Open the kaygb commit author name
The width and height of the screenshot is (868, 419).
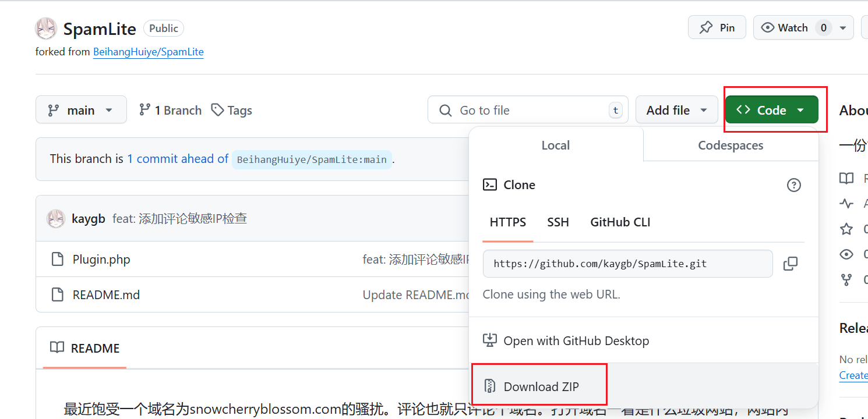[89, 218]
